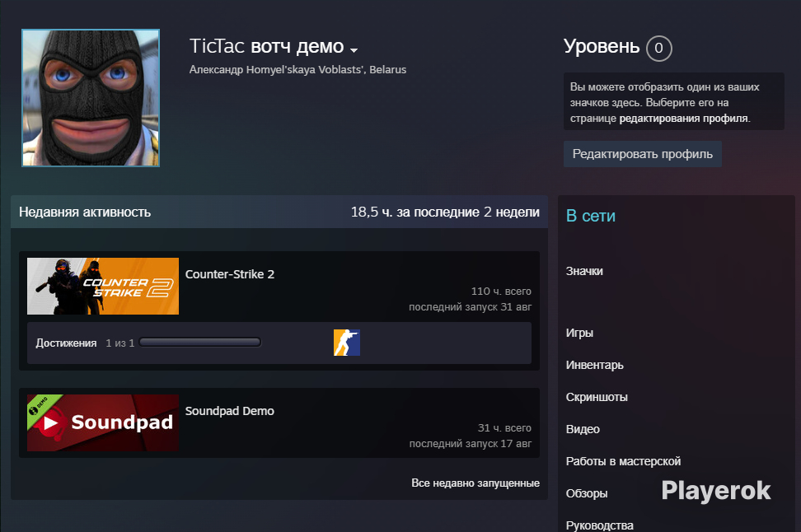Click the 18,5 ч. за последние 2 недели text
Viewport: 801px width, 532px height.
pos(445,212)
